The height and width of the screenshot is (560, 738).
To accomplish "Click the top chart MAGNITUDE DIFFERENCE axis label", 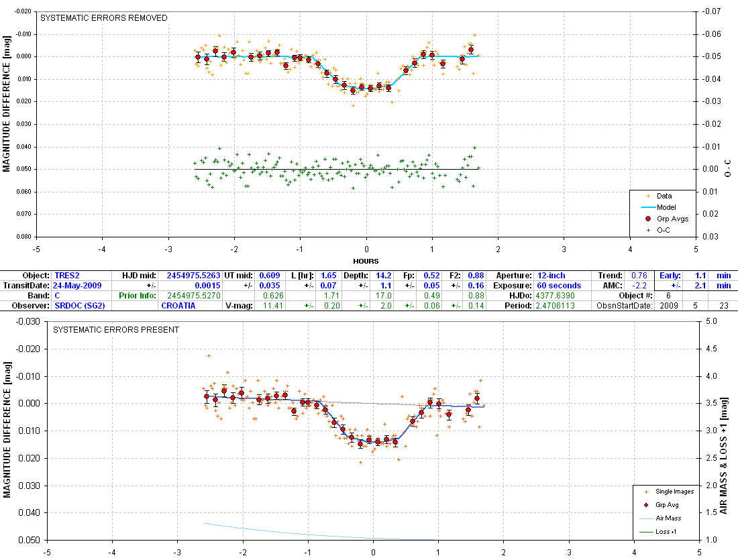I will 6,103.
